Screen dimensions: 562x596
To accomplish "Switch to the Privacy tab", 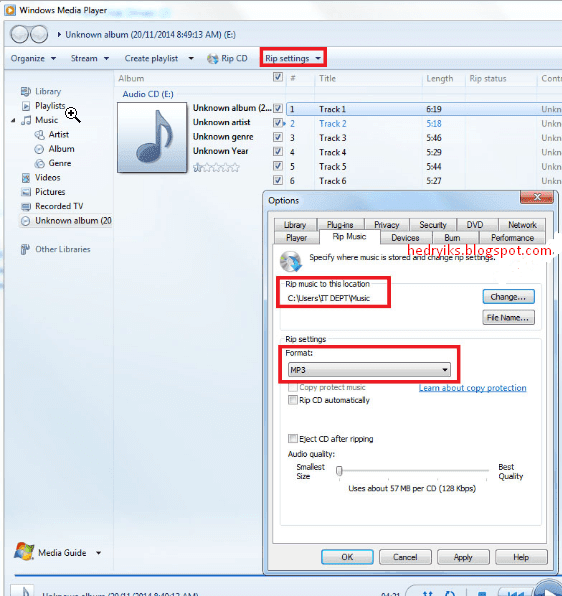I will 387,225.
